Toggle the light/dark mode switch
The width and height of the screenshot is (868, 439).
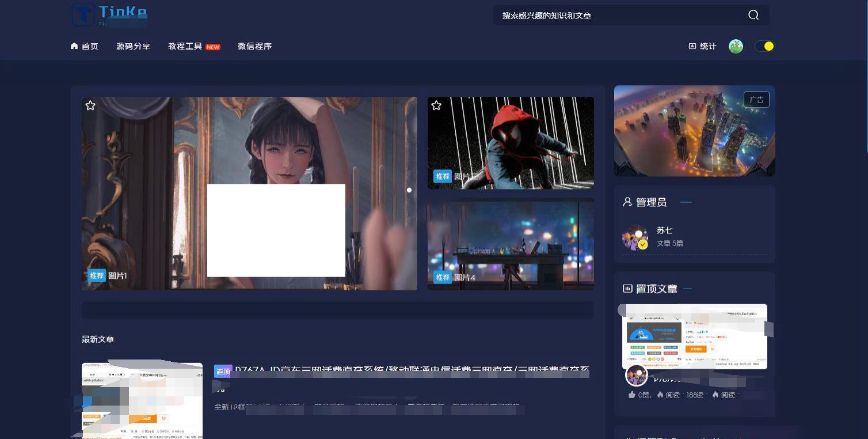(x=764, y=46)
